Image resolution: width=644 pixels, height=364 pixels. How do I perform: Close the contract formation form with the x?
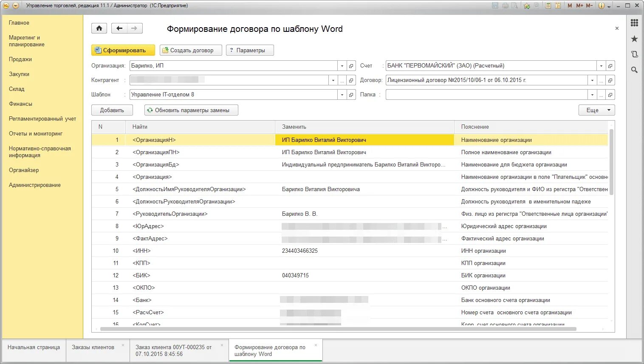pyautogui.click(x=617, y=28)
